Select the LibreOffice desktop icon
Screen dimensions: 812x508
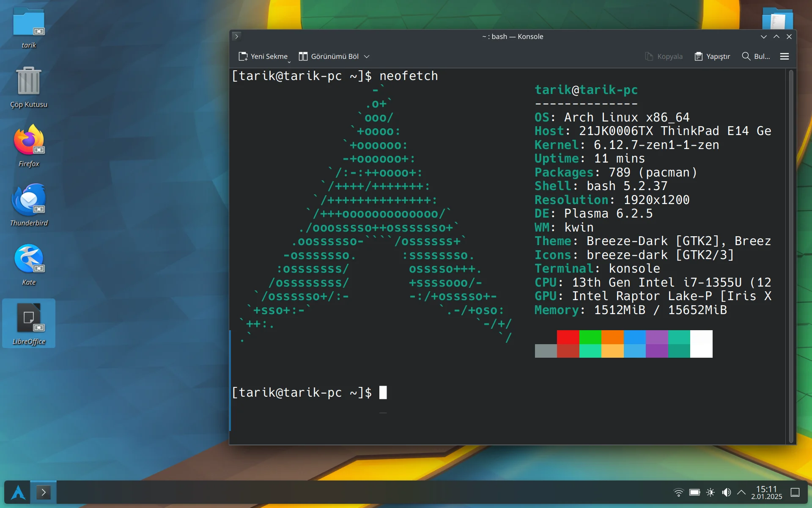coord(29,323)
